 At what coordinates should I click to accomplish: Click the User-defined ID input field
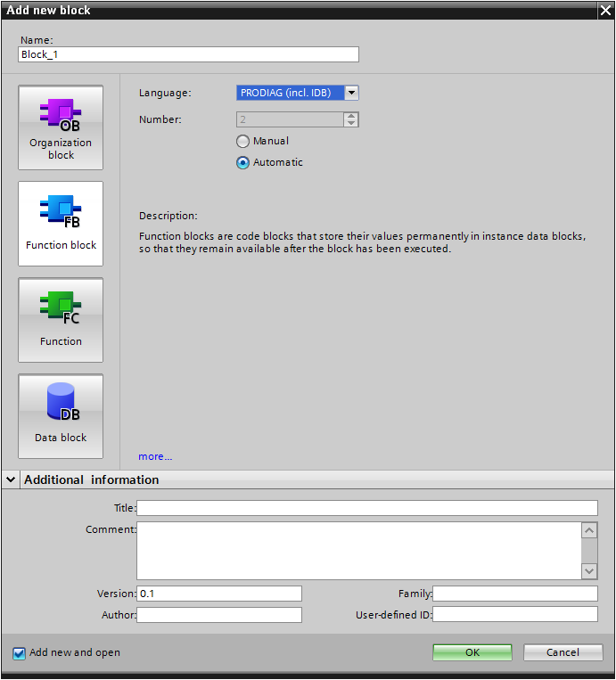515,615
